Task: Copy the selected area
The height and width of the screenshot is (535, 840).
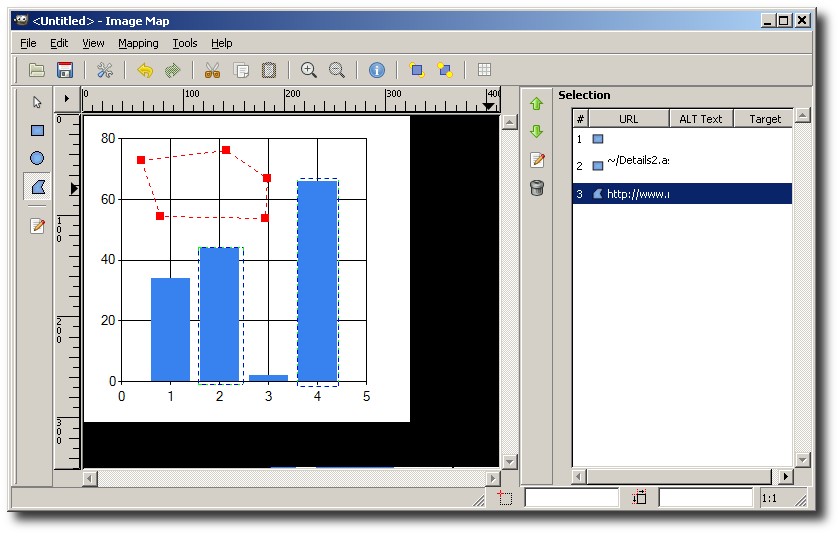Action: pyautogui.click(x=241, y=70)
